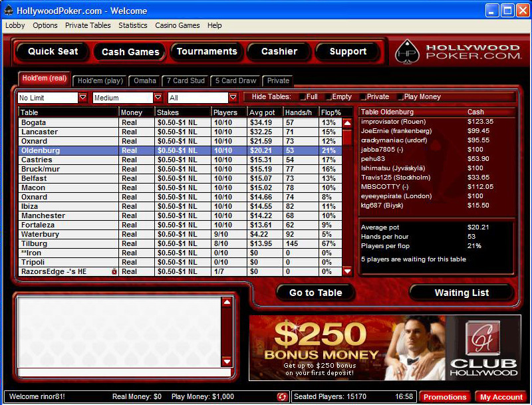This screenshot has height=405, width=532.
Task: Sort the list by Avg pot column header
Action: [265, 112]
